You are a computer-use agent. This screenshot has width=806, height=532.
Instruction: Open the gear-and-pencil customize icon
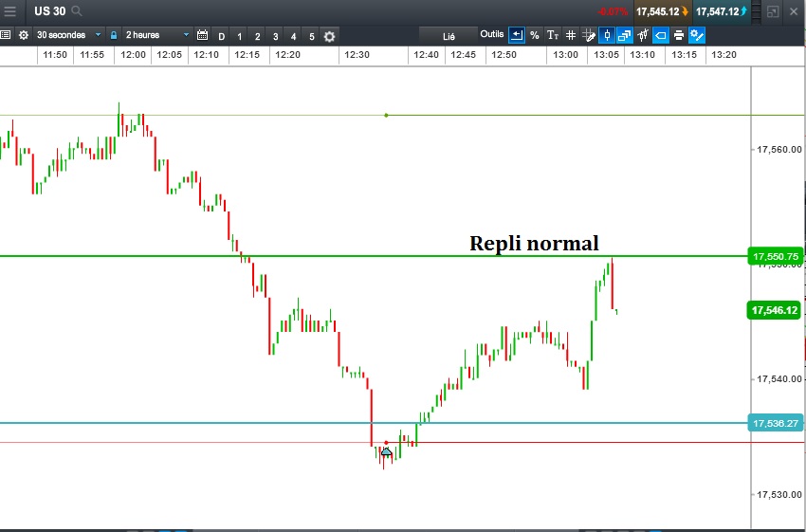(697, 35)
